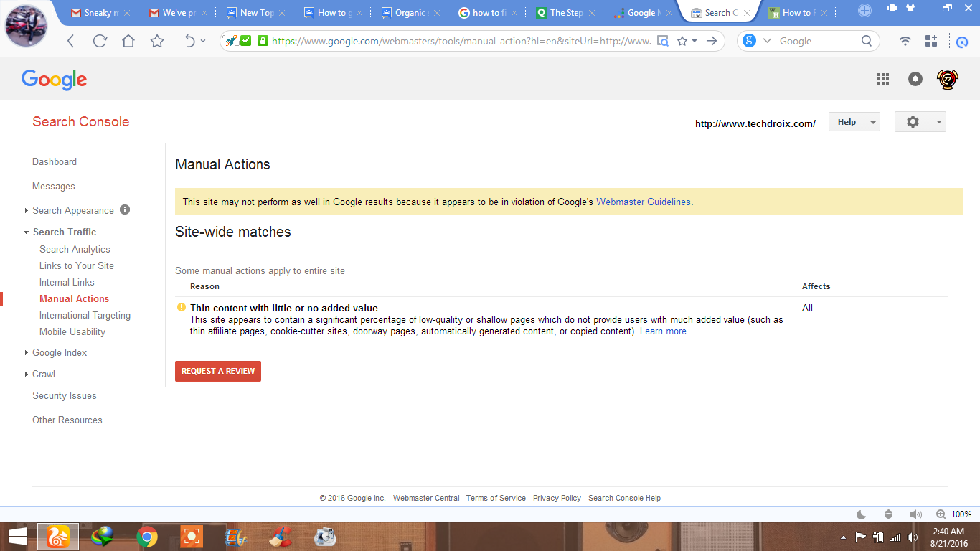The width and height of the screenshot is (980, 551).
Task: Open Google notifications bell
Action: pos(915,79)
